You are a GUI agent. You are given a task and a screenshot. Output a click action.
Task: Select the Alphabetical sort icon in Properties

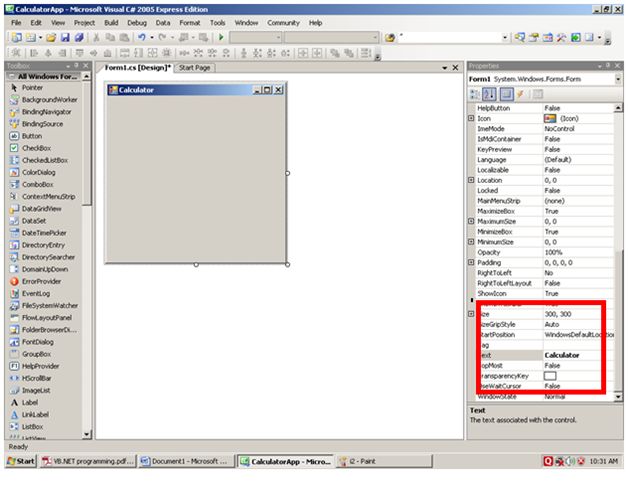pos(489,94)
